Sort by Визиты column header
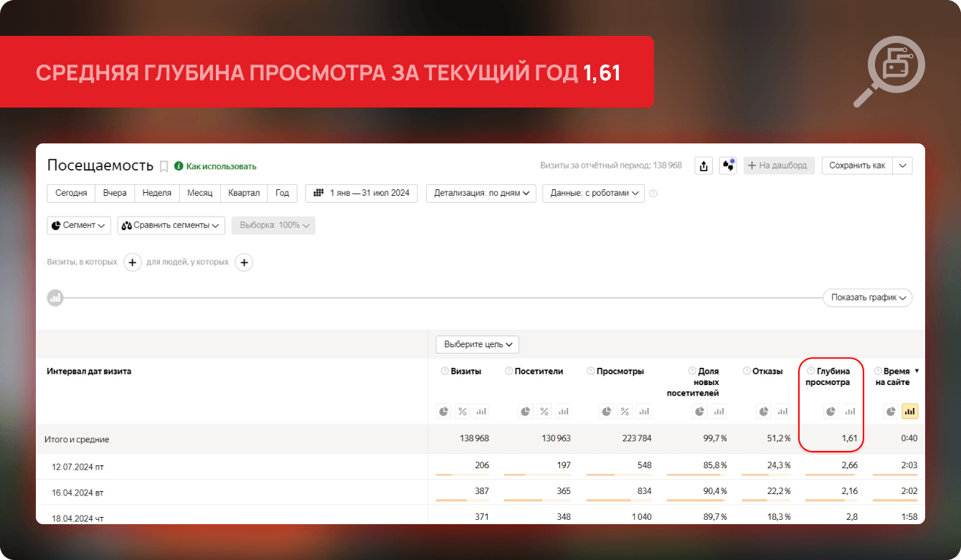This screenshot has width=961, height=560. pos(466,371)
